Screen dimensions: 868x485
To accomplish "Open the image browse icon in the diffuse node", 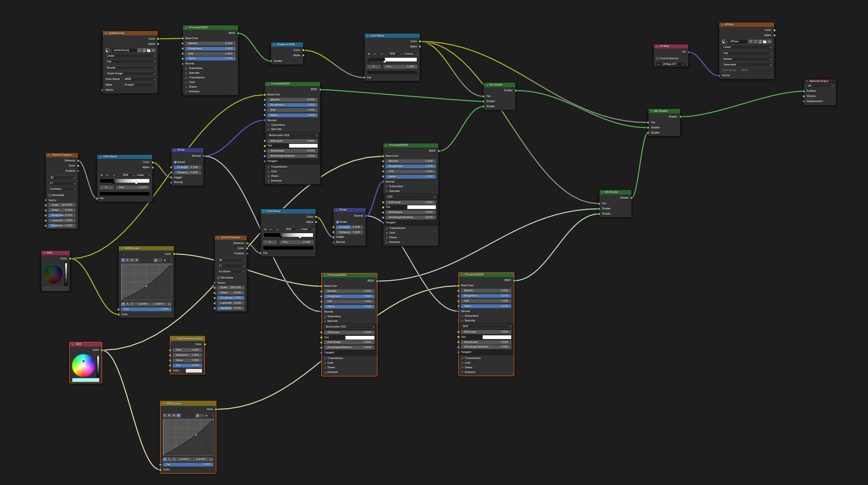I will point(725,41).
